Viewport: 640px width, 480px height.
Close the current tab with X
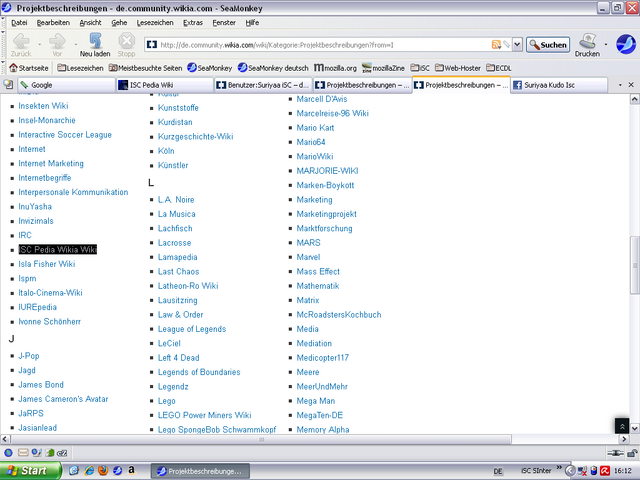[x=631, y=84]
